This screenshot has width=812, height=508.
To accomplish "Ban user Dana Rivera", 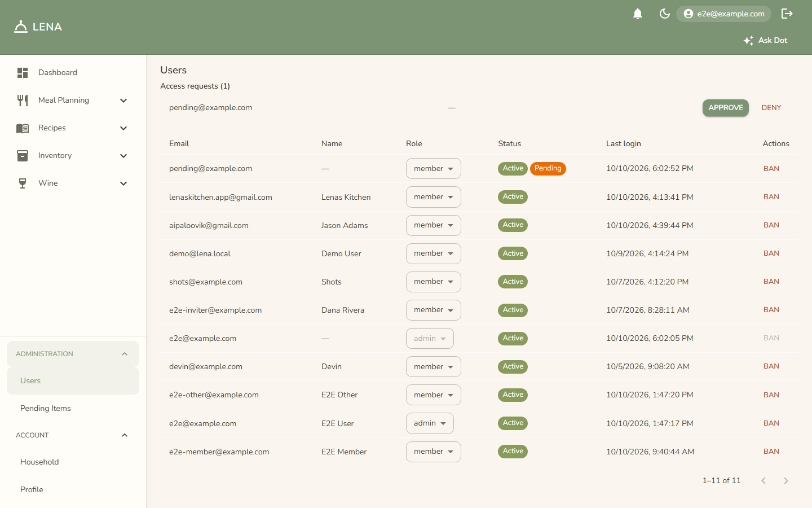I will click(771, 310).
